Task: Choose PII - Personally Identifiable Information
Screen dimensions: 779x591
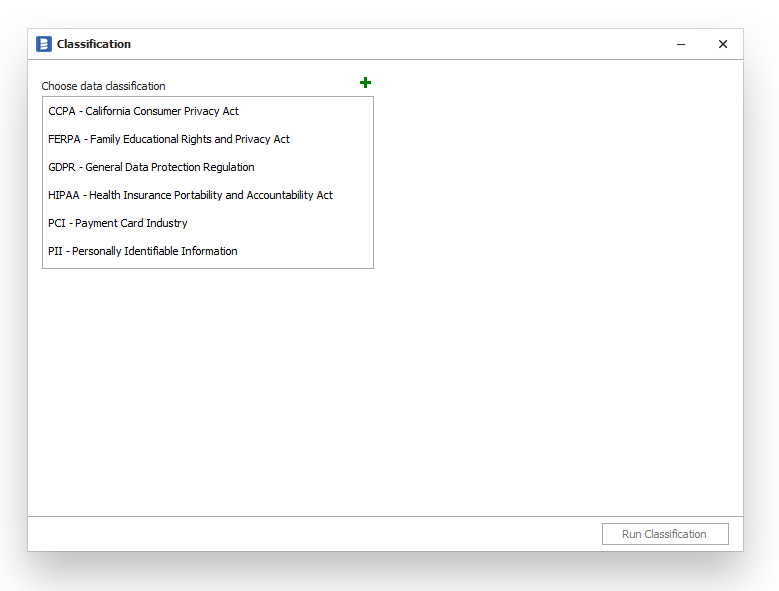Action: pos(142,251)
